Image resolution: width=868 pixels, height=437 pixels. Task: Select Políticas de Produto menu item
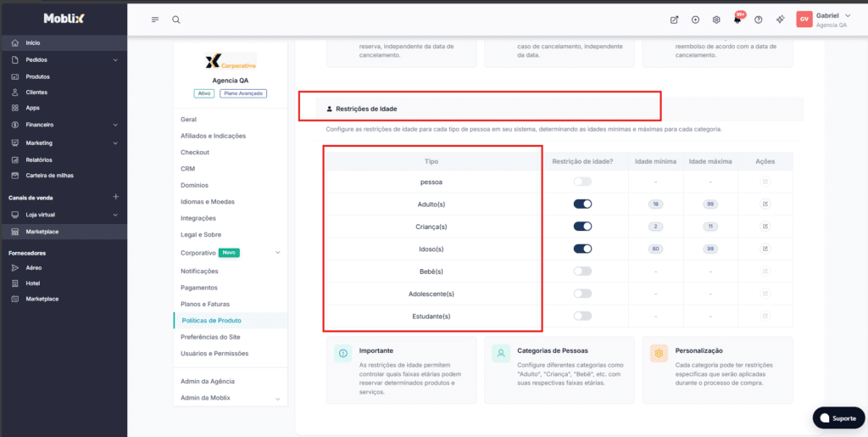click(x=231, y=321)
